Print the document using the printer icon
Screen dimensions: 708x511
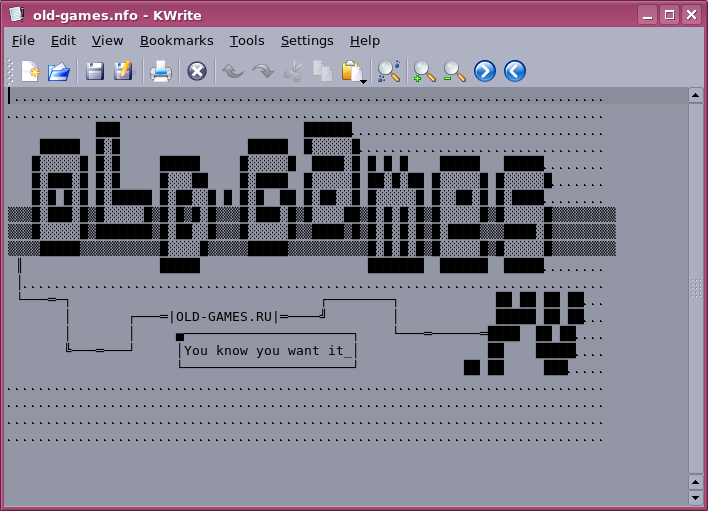tap(161, 71)
